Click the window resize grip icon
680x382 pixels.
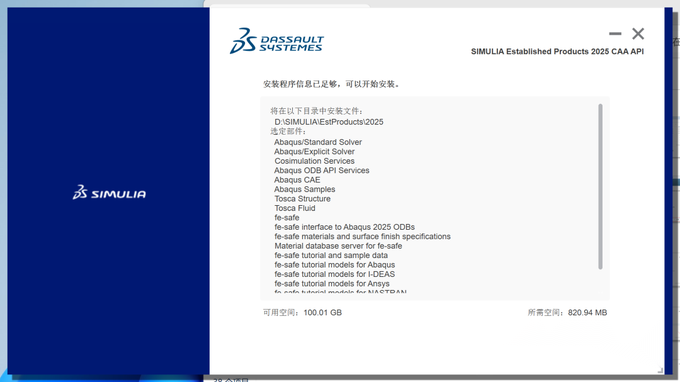point(660,370)
